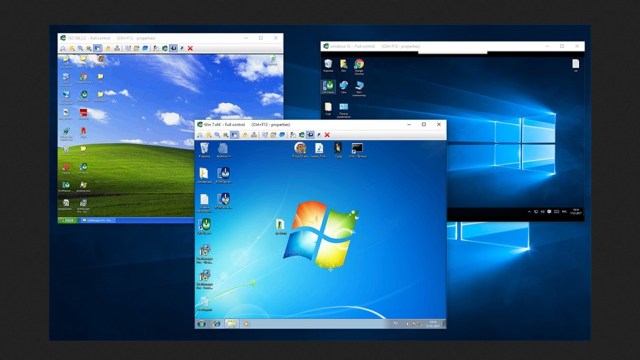
Task: Toggle the highlighted pointer control icon in Win 7 toolbar
Action: click(235, 135)
